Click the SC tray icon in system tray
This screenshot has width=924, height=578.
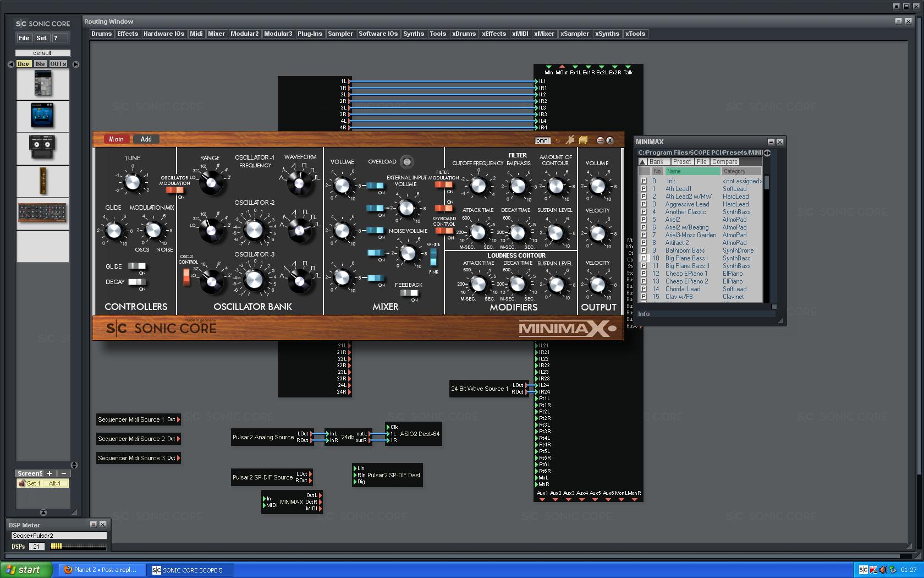click(x=864, y=570)
